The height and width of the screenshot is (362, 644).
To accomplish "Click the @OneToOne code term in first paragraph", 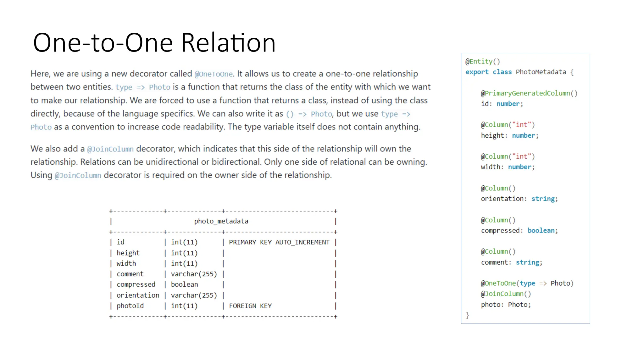I will click(x=214, y=74).
